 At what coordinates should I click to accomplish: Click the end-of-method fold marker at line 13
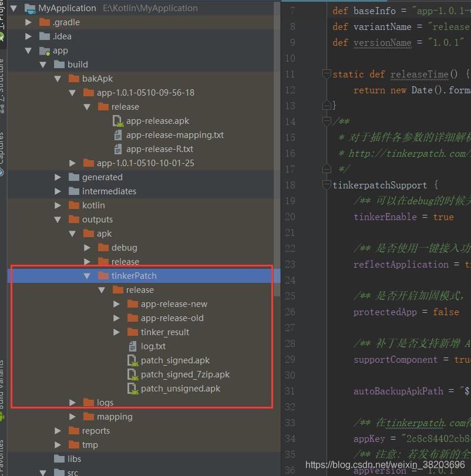coord(327,105)
